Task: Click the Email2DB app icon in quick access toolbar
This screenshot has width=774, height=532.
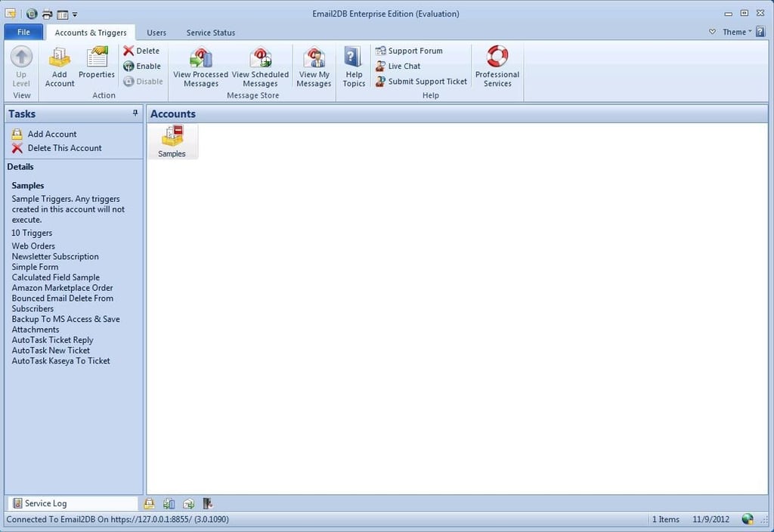Action: (11, 14)
